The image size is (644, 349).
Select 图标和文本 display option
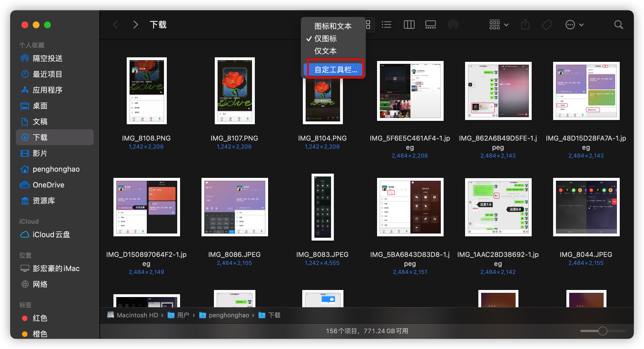coord(333,26)
